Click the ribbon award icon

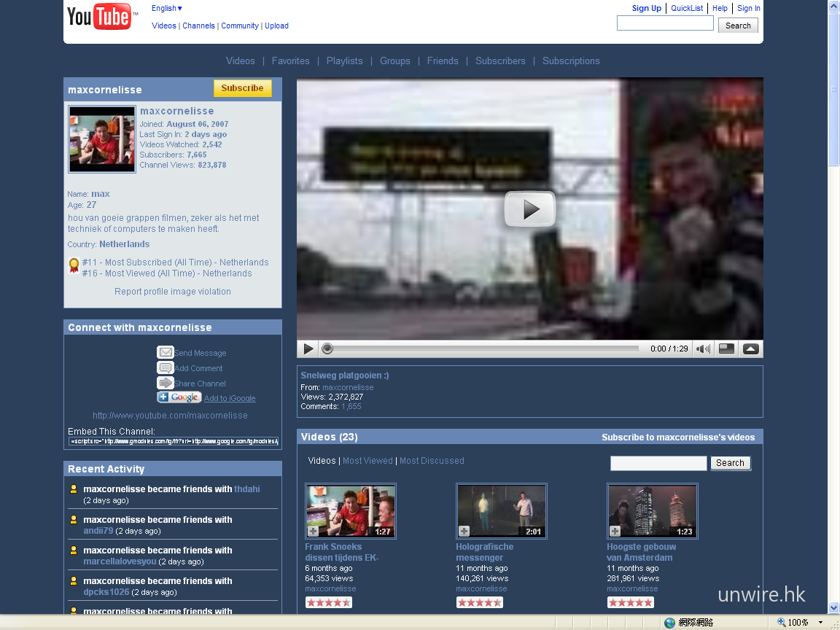point(74,265)
